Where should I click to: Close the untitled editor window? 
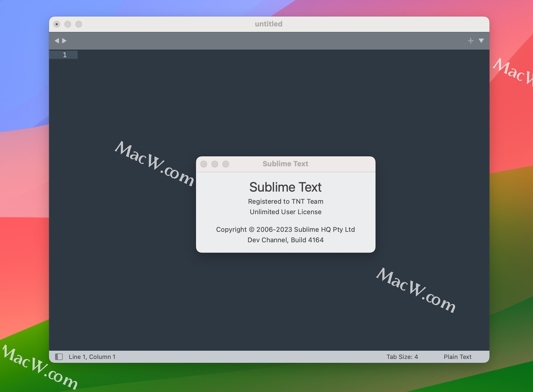57,24
